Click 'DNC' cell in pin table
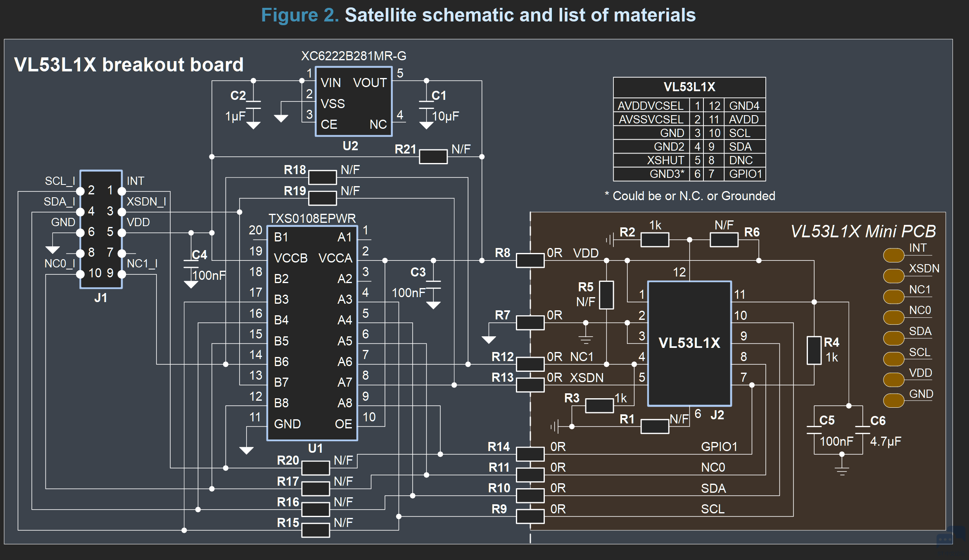 pyautogui.click(x=744, y=160)
